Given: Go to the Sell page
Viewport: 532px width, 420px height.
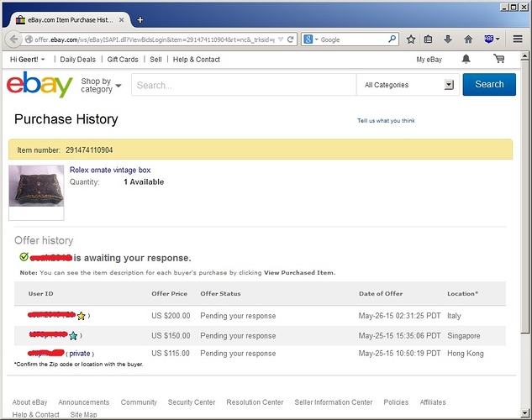Looking at the screenshot, I should point(155,60).
